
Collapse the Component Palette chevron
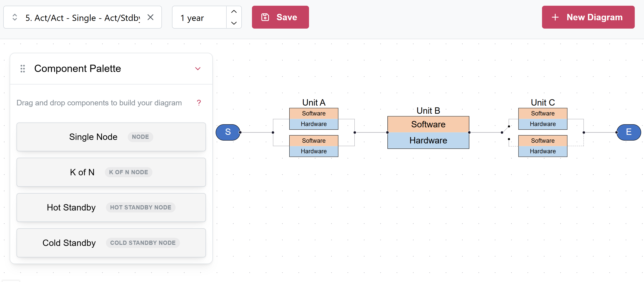[198, 69]
